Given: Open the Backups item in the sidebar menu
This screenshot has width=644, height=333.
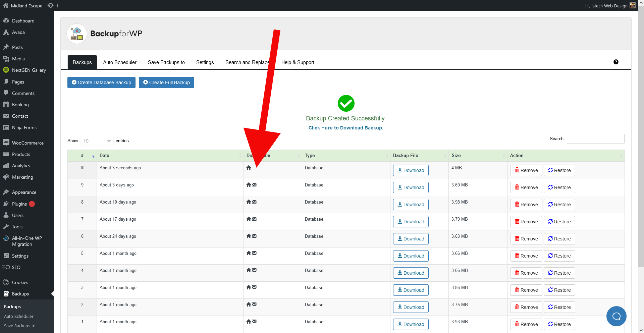Looking at the screenshot, I should (x=20, y=294).
